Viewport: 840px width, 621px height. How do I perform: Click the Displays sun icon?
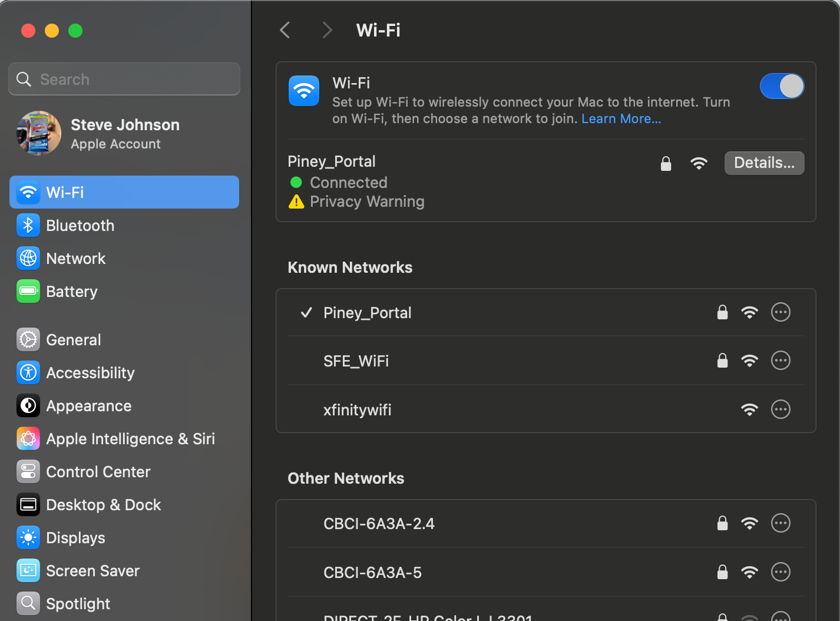click(28, 538)
